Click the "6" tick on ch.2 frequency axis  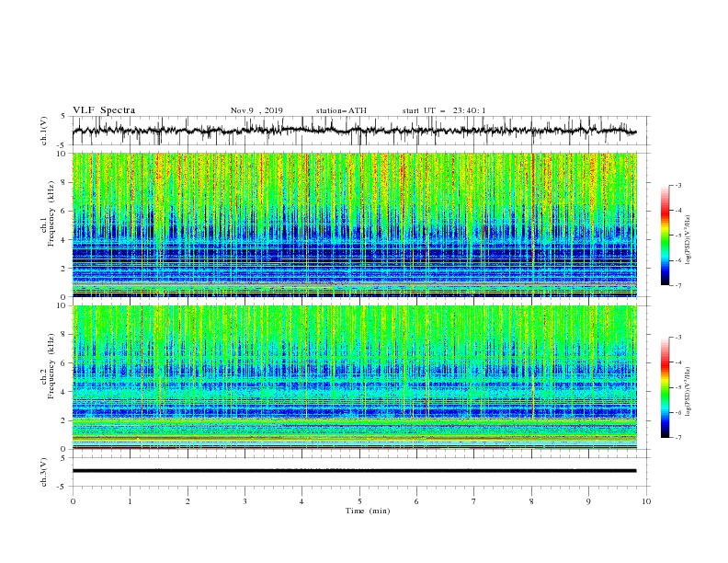(x=64, y=363)
